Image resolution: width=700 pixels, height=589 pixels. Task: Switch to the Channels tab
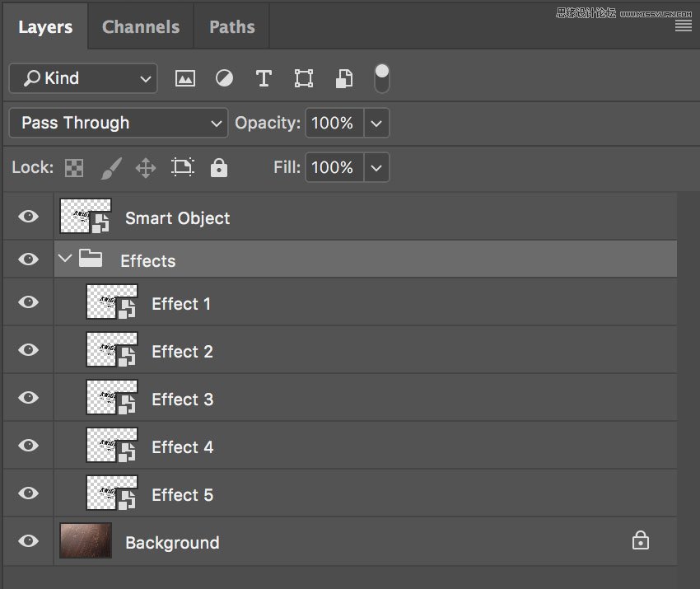141,27
